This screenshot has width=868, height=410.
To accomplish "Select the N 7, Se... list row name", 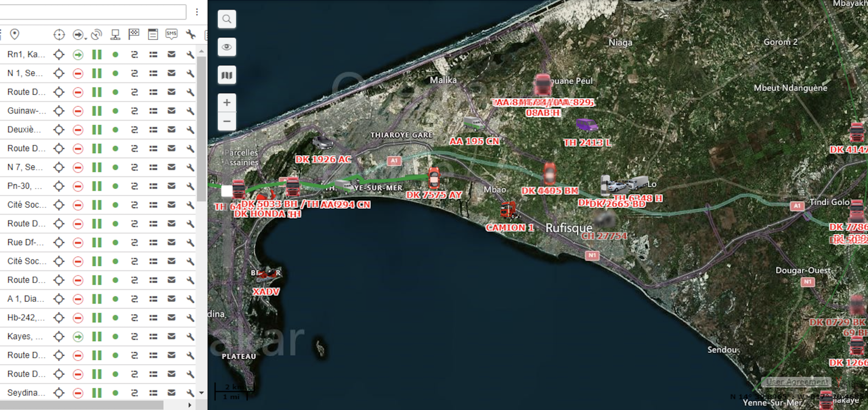I will point(25,167).
